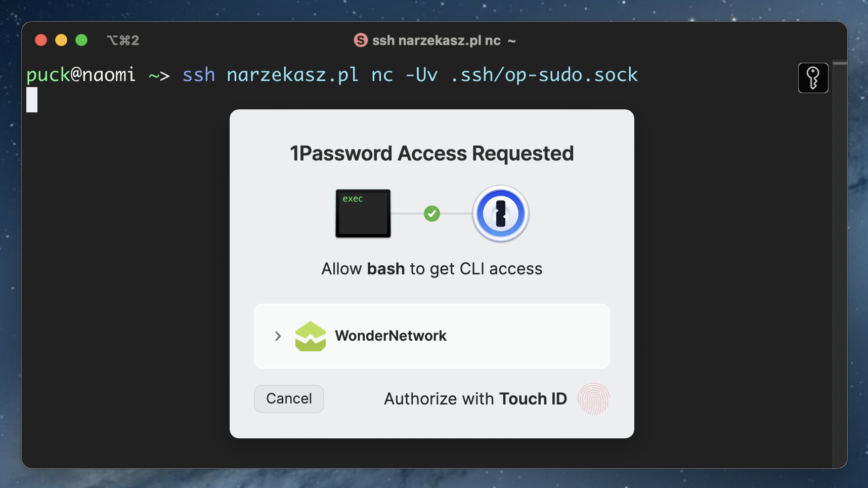Tap the pink Touch ID fingerprint icon
This screenshot has height=488, width=868.
(593, 399)
